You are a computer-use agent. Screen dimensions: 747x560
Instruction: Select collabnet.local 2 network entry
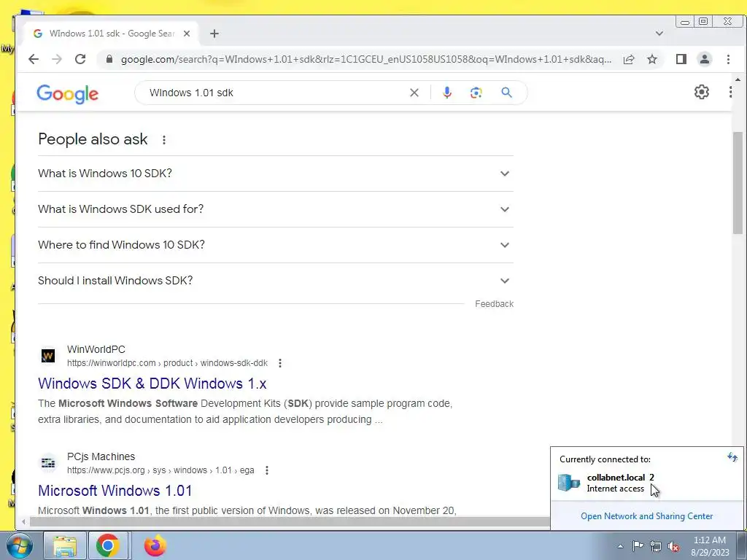646,483
